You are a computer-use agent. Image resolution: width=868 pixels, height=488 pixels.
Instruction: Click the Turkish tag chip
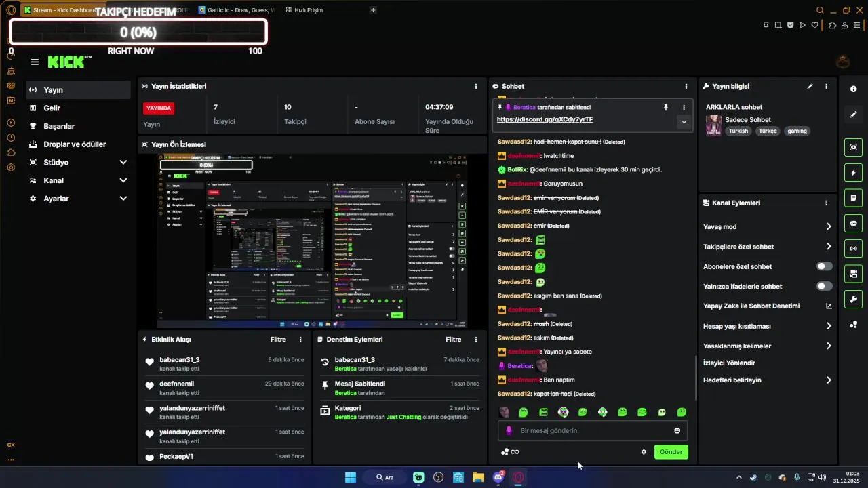[x=738, y=131]
